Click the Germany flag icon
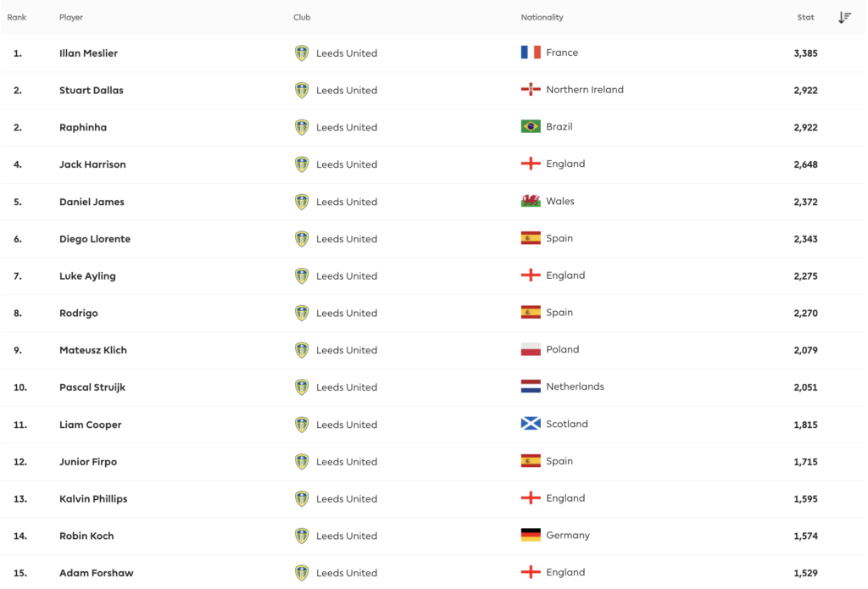Screen dimensions: 868x589 pos(531,536)
